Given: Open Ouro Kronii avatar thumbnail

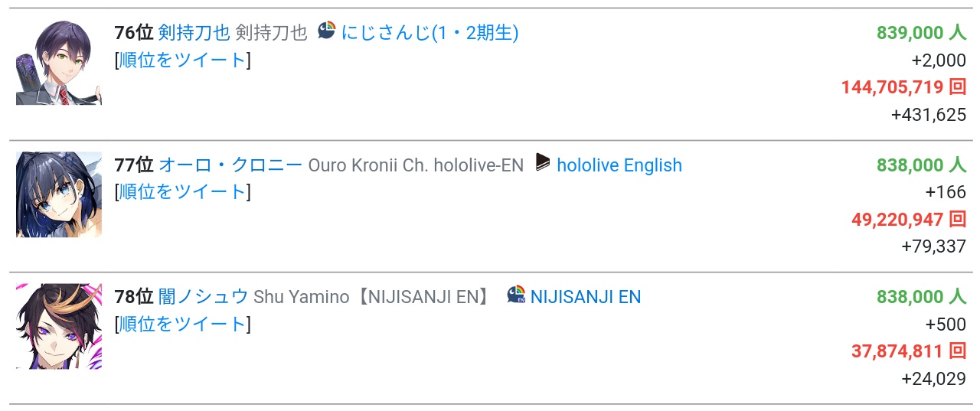Looking at the screenshot, I should pos(59,194).
